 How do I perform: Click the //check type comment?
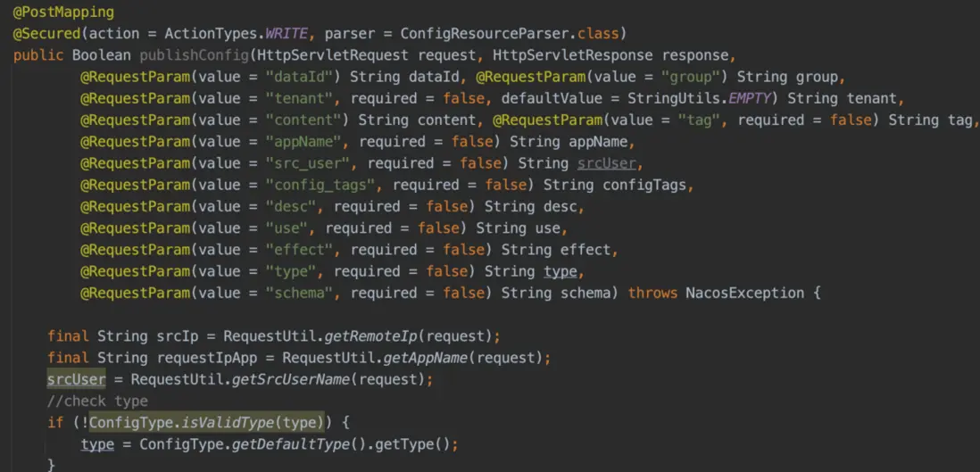pos(98,402)
